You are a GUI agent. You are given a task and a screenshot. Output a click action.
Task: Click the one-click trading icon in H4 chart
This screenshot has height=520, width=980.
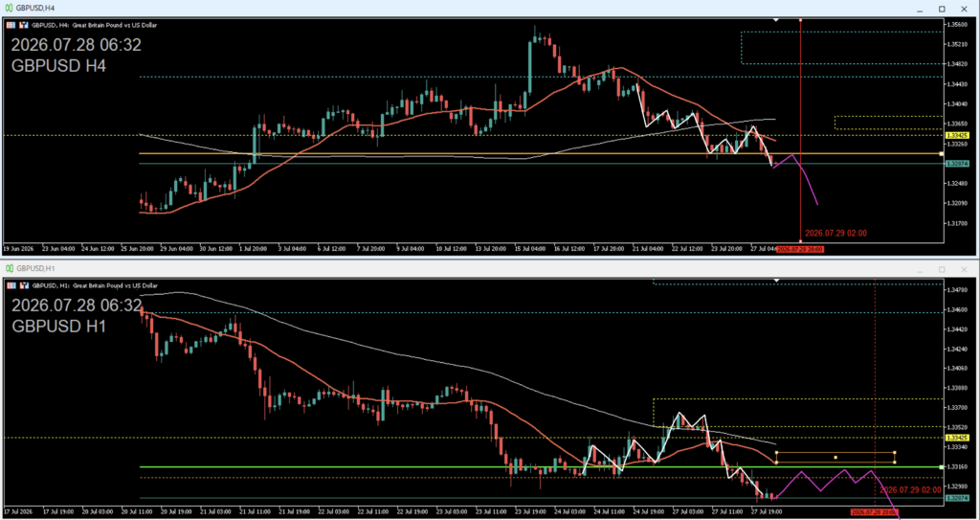click(24, 25)
